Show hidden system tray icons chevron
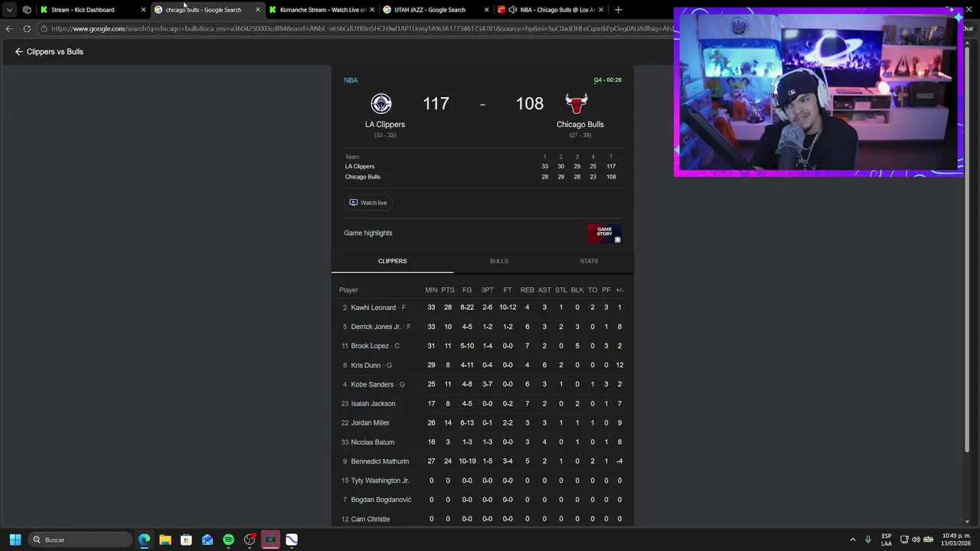 tap(852, 540)
